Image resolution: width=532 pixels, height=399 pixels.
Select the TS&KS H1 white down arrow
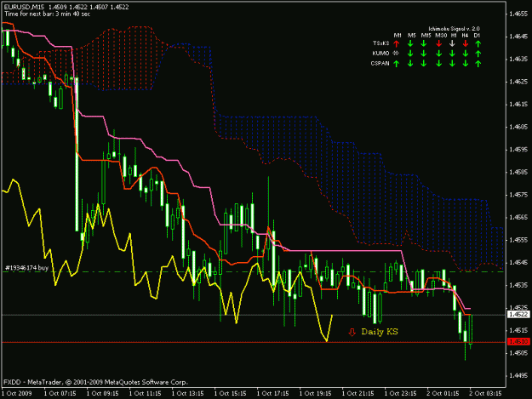pyautogui.click(x=452, y=43)
